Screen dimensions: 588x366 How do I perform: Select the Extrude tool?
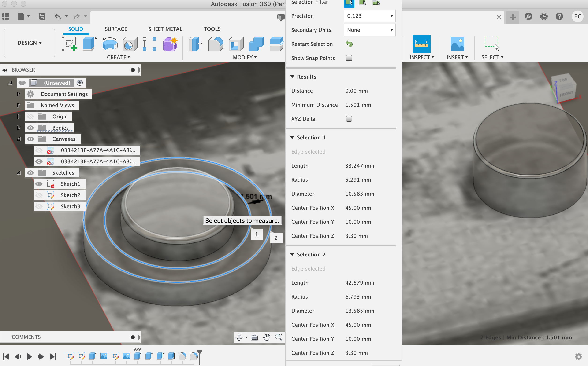click(90, 44)
